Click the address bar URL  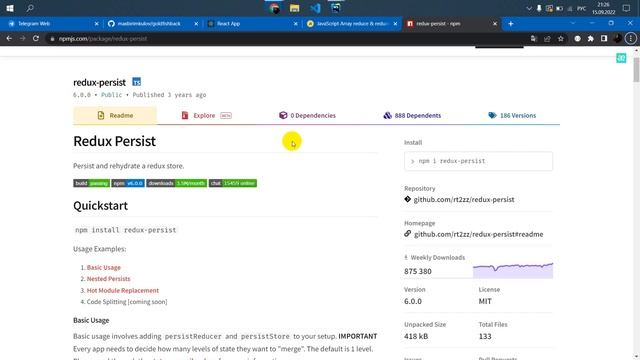pos(103,39)
